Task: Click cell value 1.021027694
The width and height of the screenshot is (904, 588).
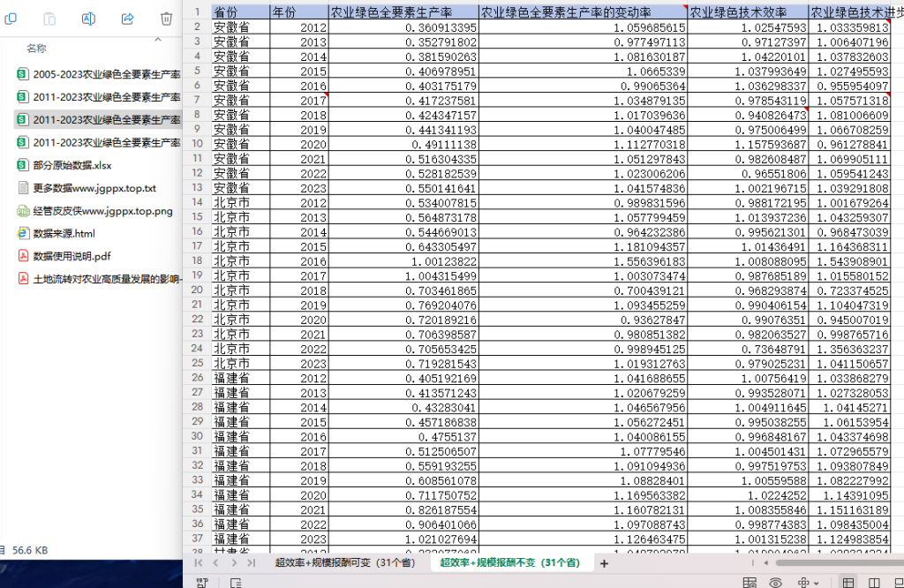Action: 403,539
